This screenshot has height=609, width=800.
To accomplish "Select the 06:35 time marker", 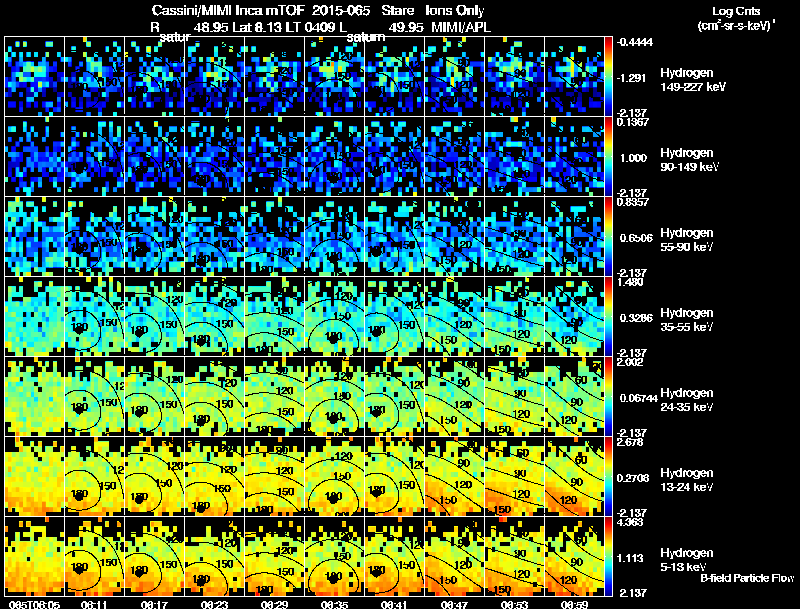I will [x=335, y=604].
